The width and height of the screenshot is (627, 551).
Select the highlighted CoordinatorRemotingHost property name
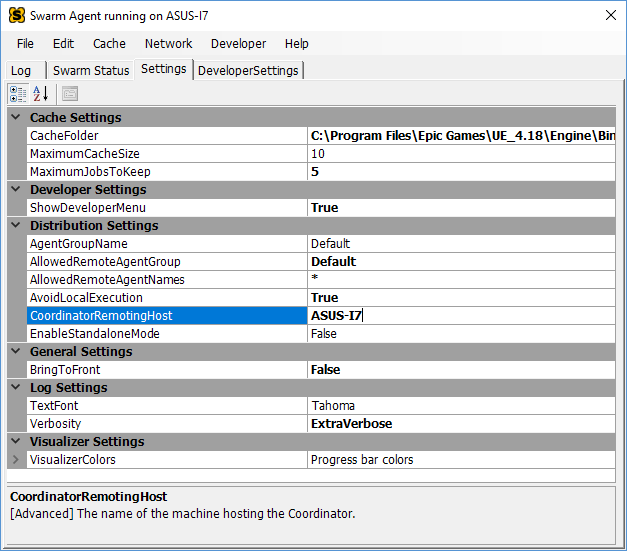tap(167, 316)
